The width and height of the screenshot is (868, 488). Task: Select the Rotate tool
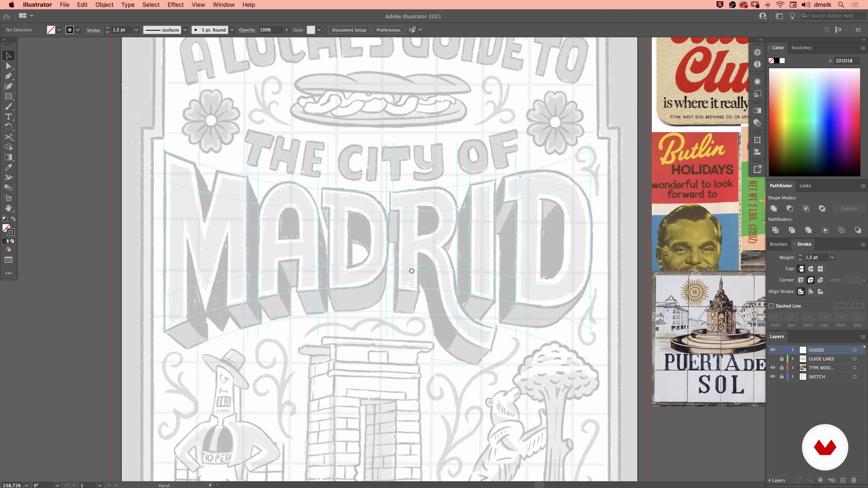8,127
